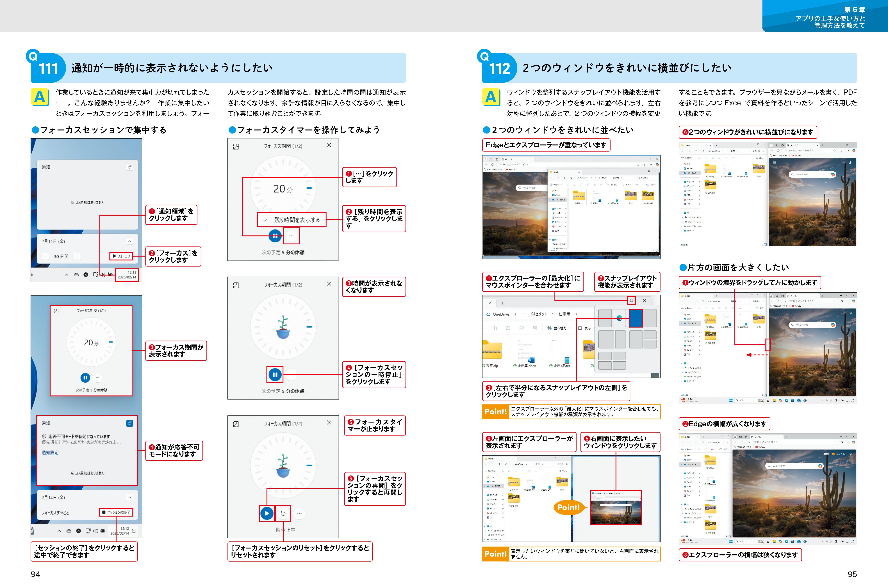Image resolution: width=888 pixels, height=588 pixels.
Task: Click the delete trash icon beside 並べ替え
Action: pos(535,328)
